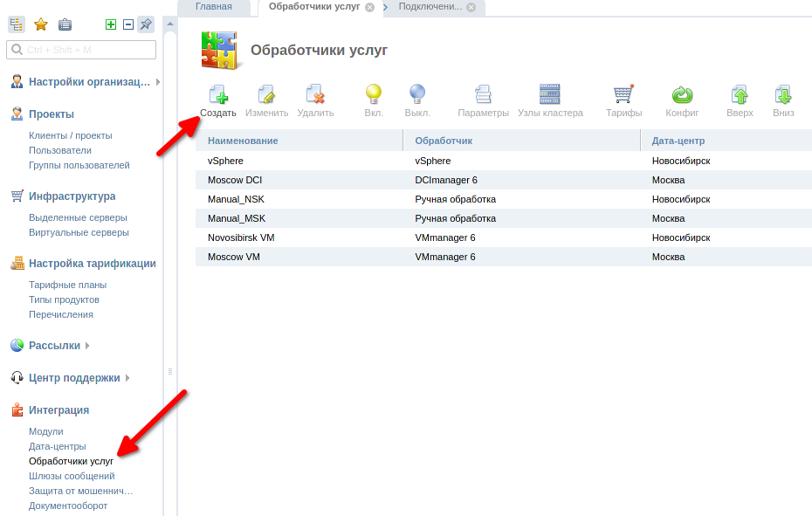Click the Центр поддержки headset icon
This screenshot has width=812, height=516.
[x=17, y=377]
